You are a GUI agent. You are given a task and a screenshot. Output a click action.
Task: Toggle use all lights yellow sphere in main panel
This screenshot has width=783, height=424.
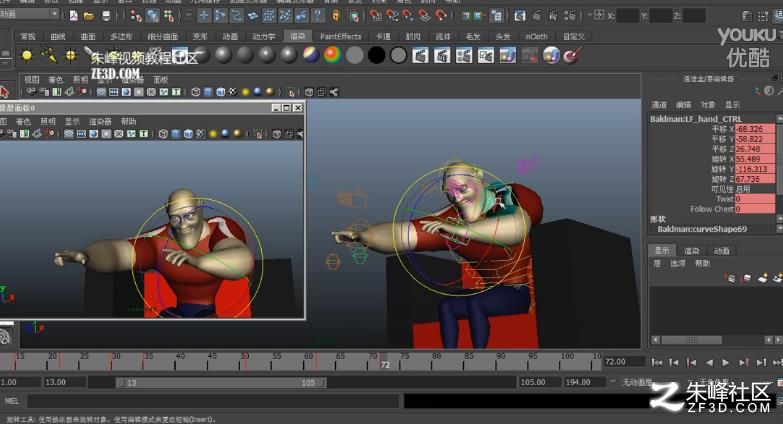click(x=245, y=92)
